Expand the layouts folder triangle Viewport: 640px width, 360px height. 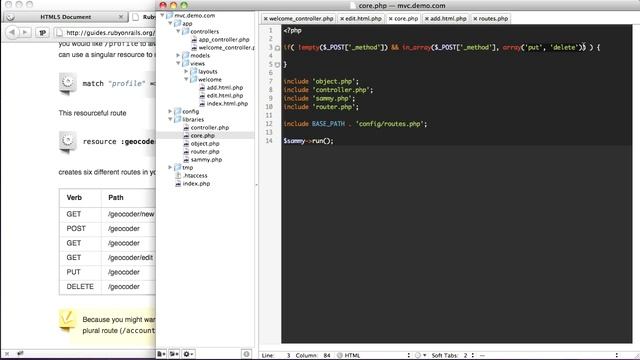[187, 71]
